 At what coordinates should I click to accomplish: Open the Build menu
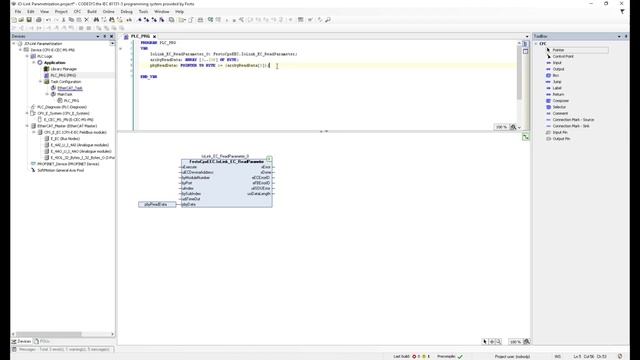pyautogui.click(x=92, y=11)
